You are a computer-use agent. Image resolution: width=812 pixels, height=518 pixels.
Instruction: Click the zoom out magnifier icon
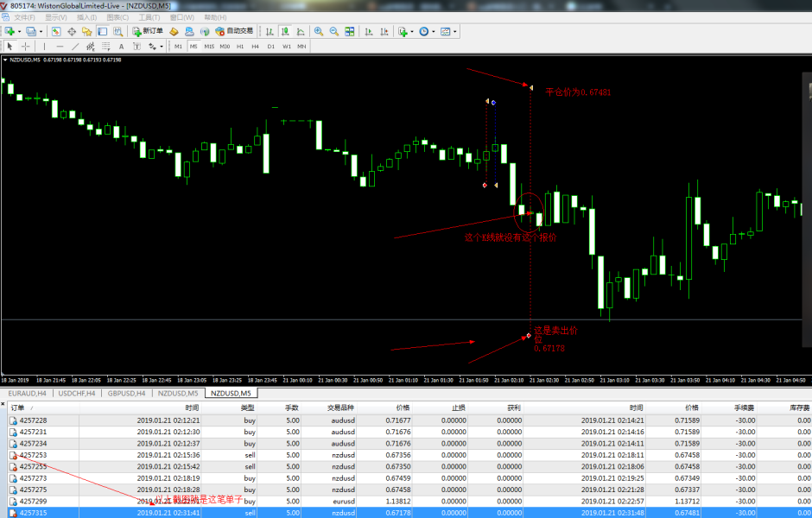[x=333, y=31]
